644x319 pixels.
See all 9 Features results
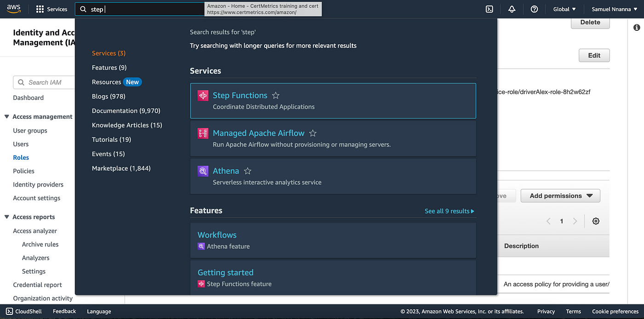(x=449, y=211)
